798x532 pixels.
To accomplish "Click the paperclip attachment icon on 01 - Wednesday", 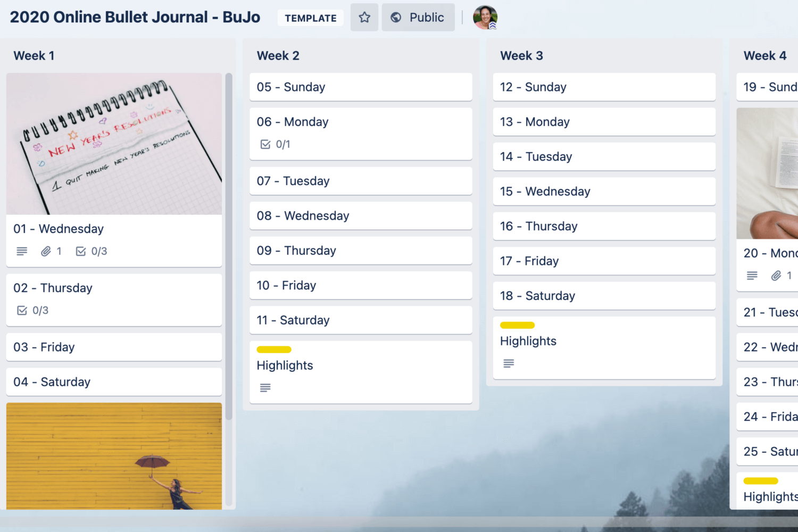I will pyautogui.click(x=47, y=251).
